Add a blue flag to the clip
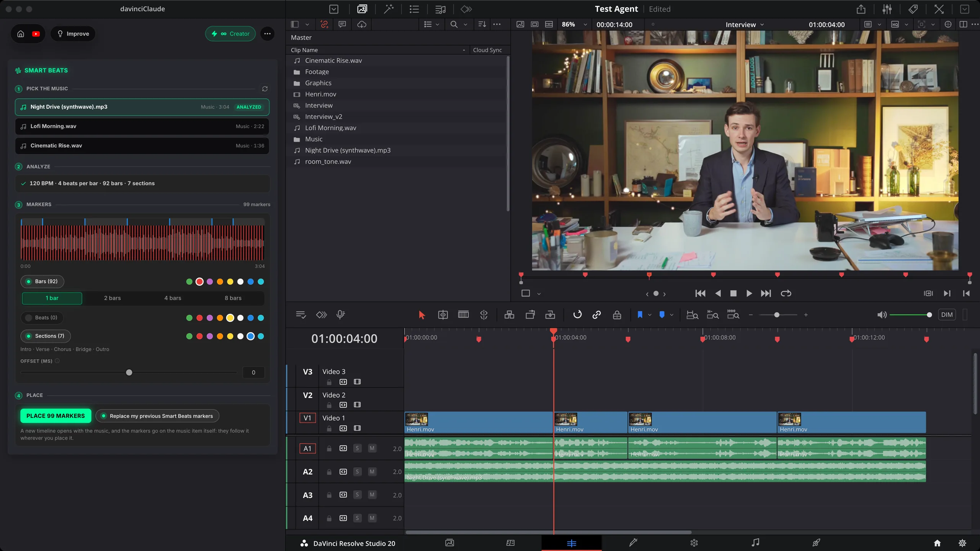 click(x=639, y=315)
